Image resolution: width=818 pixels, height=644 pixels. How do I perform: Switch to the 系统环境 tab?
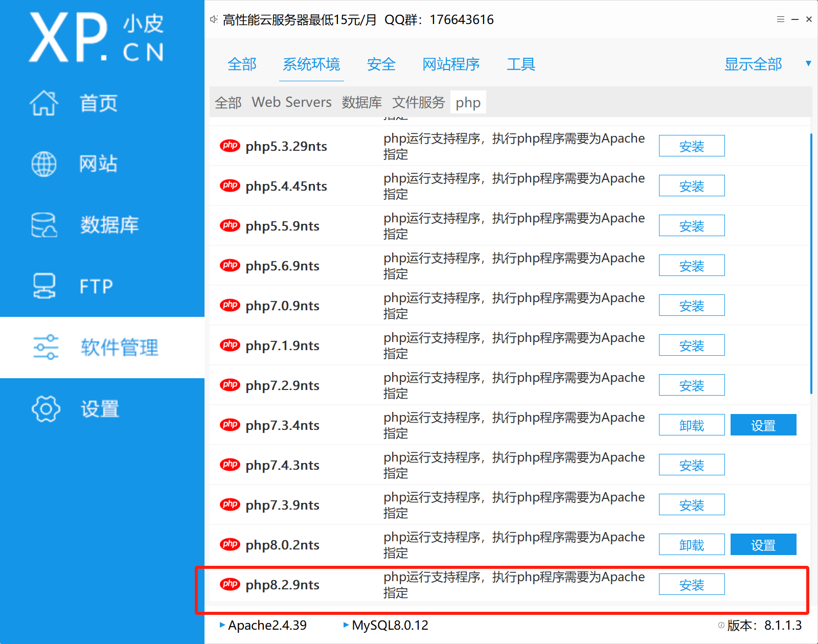tap(311, 64)
